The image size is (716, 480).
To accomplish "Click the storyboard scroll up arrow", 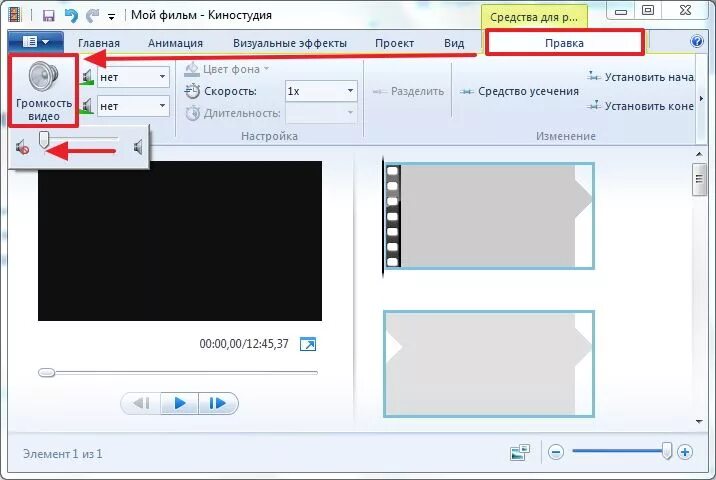I will 699,154.
